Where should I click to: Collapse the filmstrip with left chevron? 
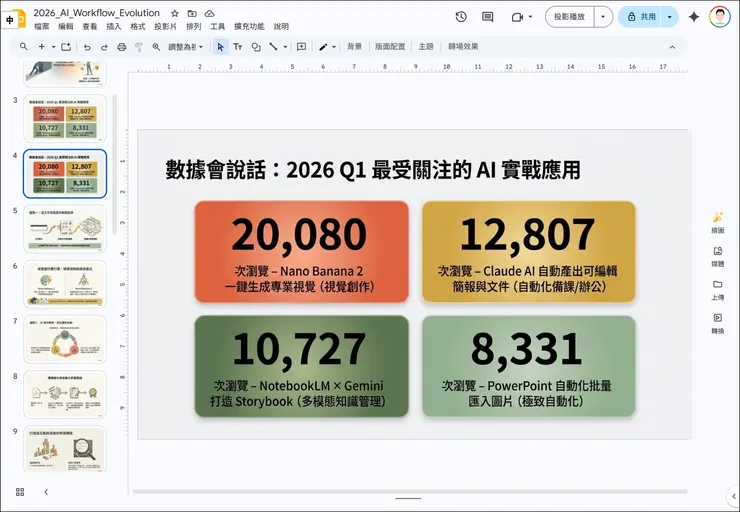[46, 492]
